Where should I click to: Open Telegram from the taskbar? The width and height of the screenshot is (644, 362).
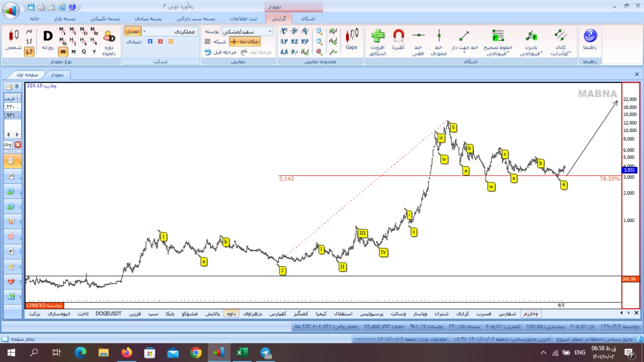(266, 353)
